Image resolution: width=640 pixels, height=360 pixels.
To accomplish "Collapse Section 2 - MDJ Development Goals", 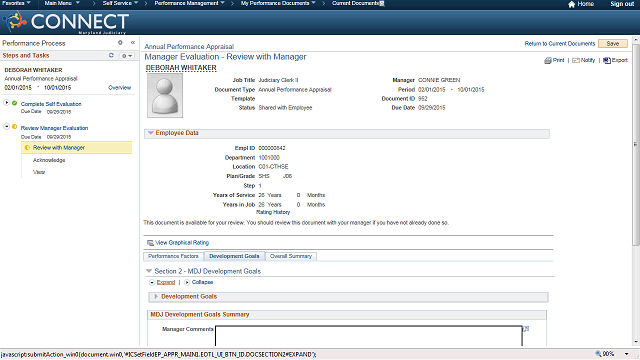I will [149, 271].
